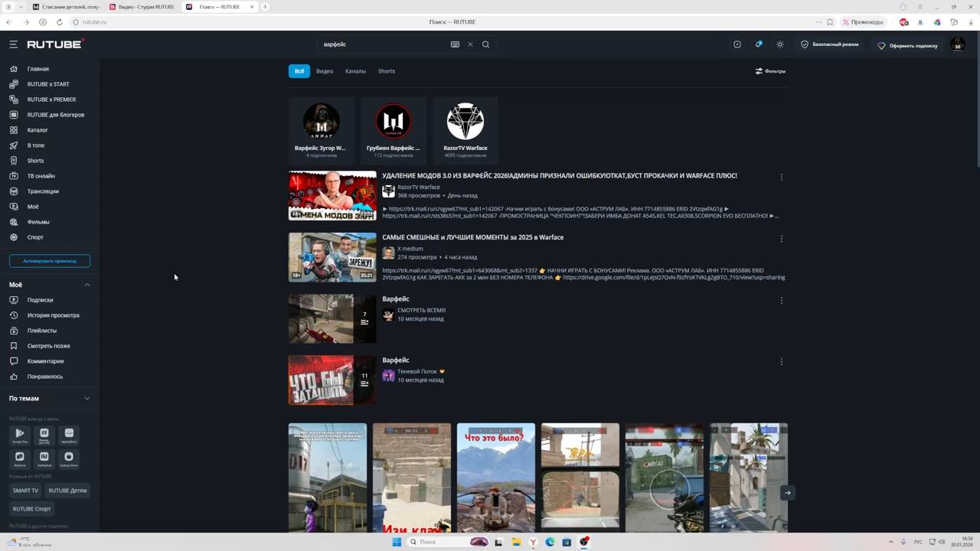Switch to Видео - Студия RUTUBE browser tab
The image size is (980, 551).
(142, 7)
